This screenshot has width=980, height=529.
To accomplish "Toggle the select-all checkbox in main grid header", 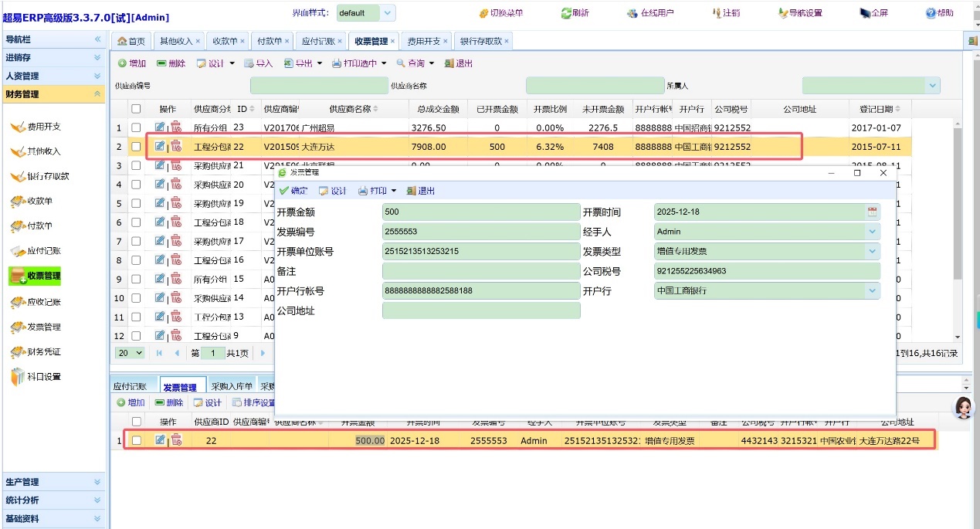I will (x=136, y=109).
